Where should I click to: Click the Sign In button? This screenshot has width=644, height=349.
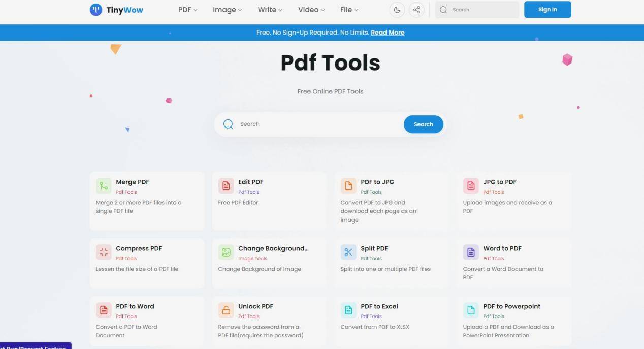coord(547,10)
